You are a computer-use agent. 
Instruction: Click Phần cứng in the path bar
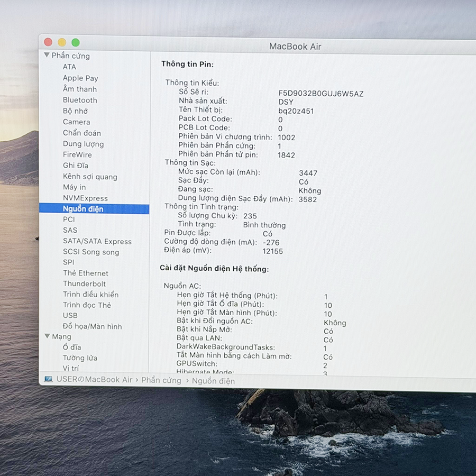(x=161, y=380)
